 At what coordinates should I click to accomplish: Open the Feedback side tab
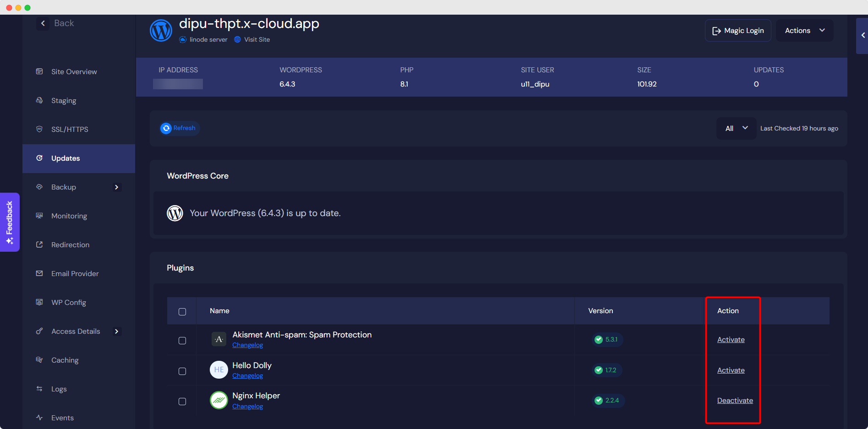(x=10, y=222)
